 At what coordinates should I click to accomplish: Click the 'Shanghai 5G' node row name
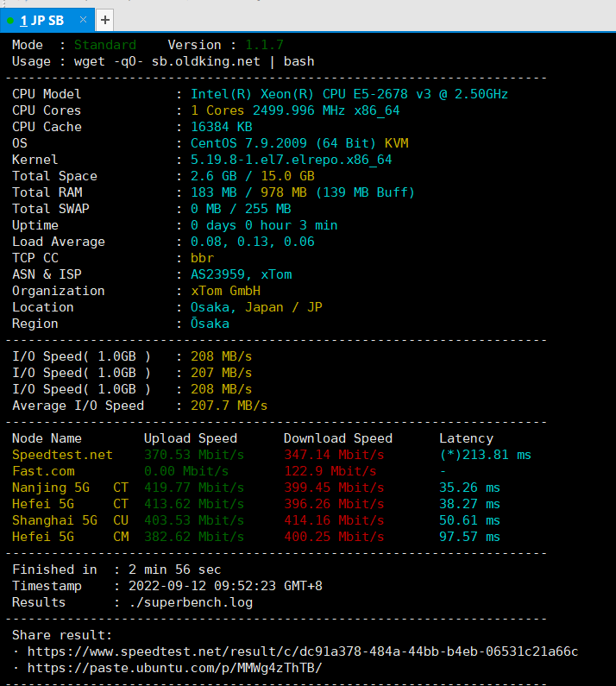54,520
